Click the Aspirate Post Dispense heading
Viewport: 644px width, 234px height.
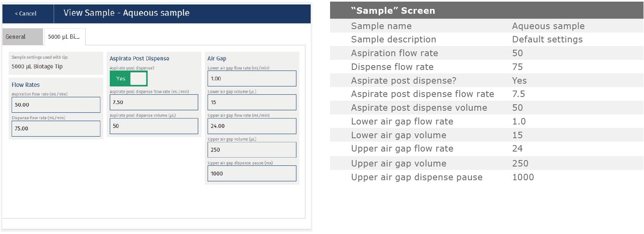coord(139,59)
